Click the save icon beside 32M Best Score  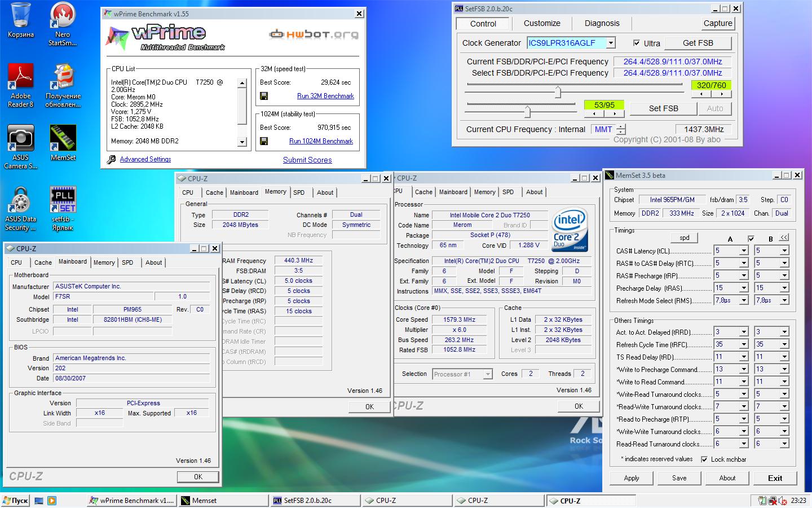pos(263,96)
